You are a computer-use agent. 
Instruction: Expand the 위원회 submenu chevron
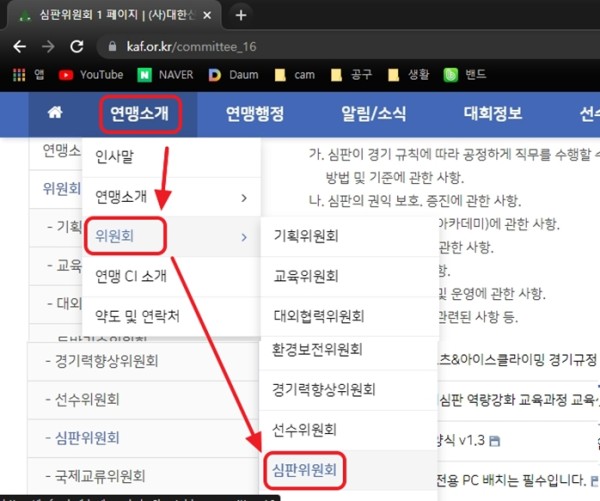pos(244,237)
